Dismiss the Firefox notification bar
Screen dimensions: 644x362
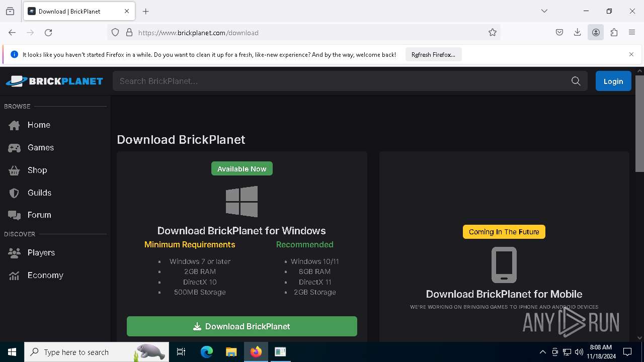click(631, 54)
